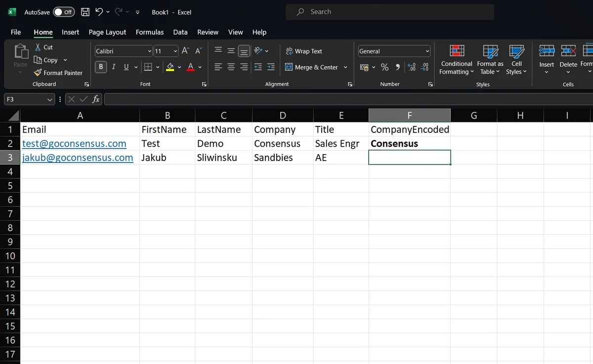Screen dimensions: 593x364
Task: Apply top vertical alignment
Action: pyautogui.click(x=218, y=51)
